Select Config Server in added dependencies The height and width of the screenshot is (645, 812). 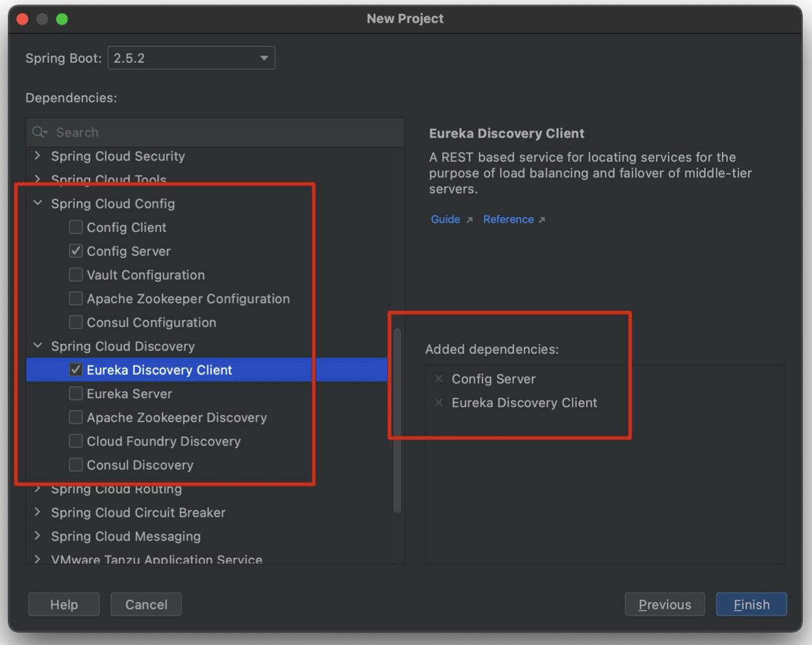point(494,379)
